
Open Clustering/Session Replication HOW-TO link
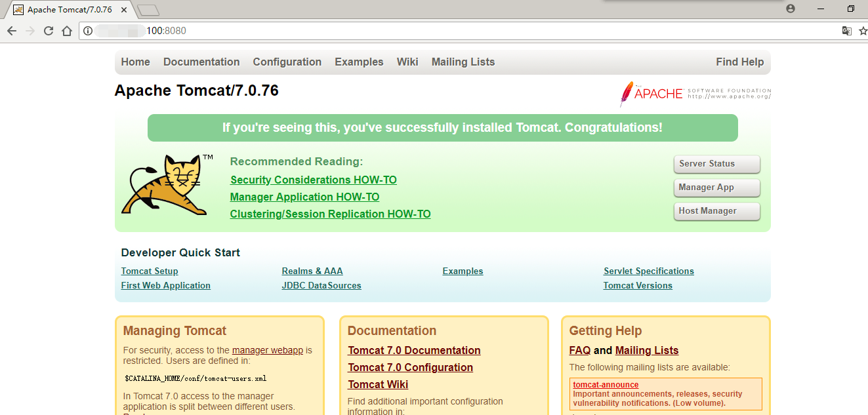tap(331, 214)
